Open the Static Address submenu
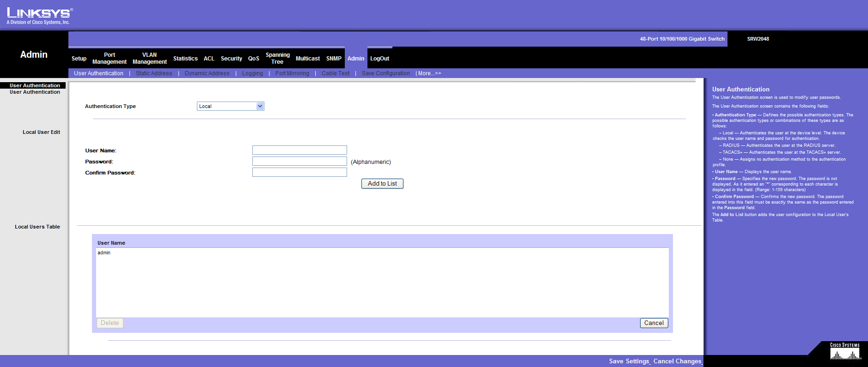 (x=154, y=73)
